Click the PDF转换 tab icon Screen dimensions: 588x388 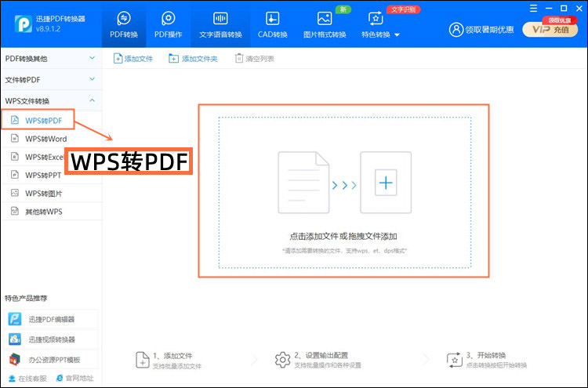pyautogui.click(x=124, y=18)
